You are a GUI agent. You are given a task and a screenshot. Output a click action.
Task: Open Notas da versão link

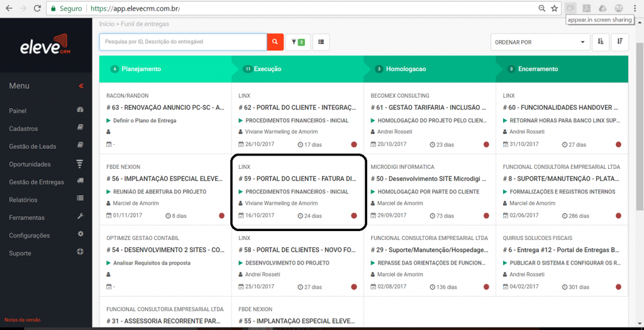tap(23, 320)
